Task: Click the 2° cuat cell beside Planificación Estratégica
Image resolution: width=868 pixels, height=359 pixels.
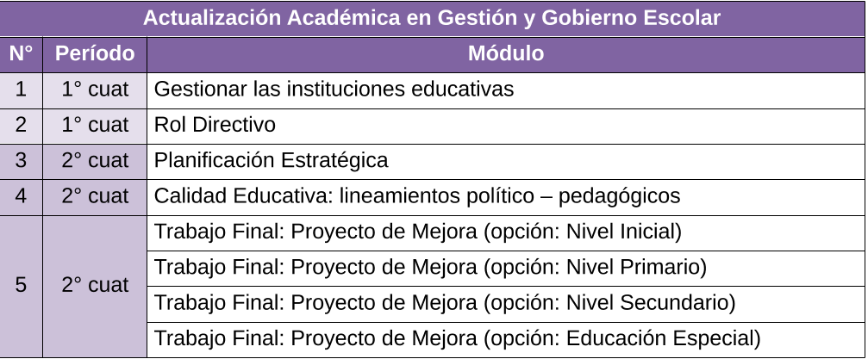Action: (x=95, y=162)
